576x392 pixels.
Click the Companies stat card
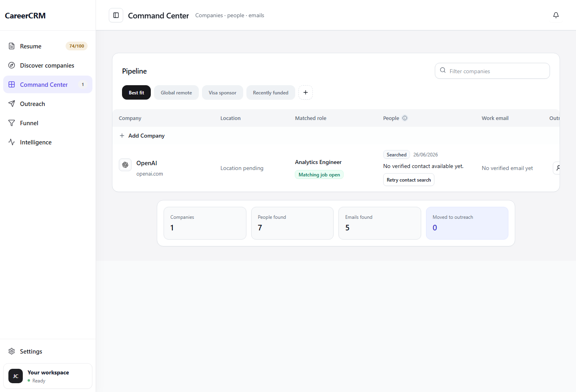click(205, 223)
